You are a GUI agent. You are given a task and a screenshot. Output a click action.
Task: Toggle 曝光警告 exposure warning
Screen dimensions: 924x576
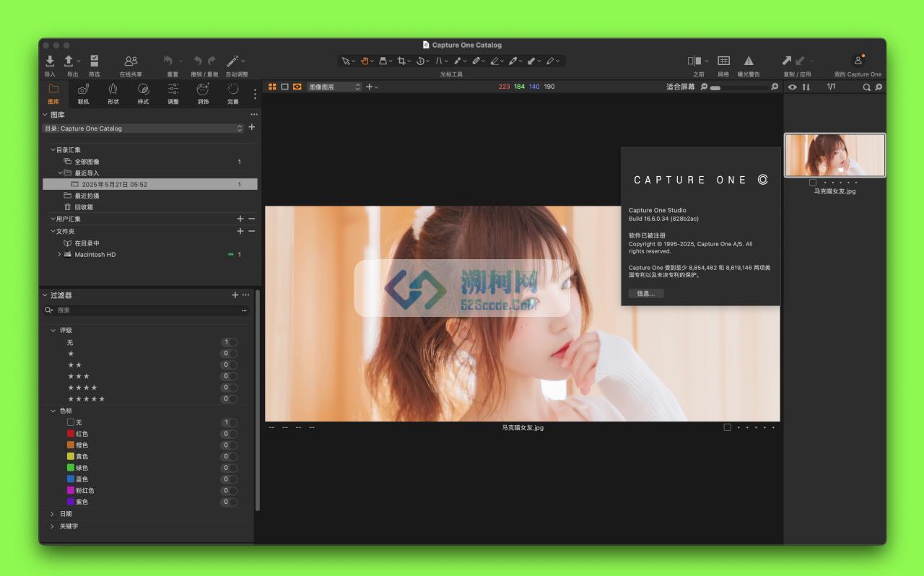[749, 61]
